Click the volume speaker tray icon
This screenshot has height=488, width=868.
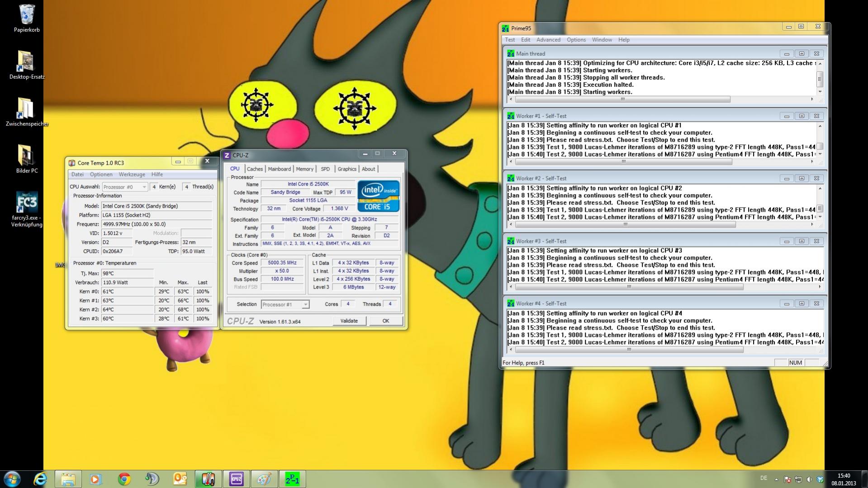pyautogui.click(x=809, y=479)
